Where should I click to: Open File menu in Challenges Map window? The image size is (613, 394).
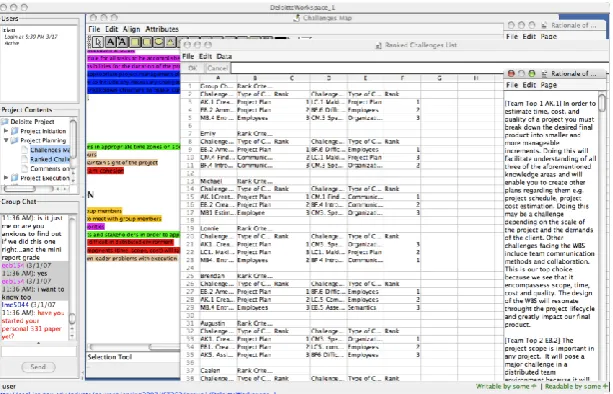94,29
